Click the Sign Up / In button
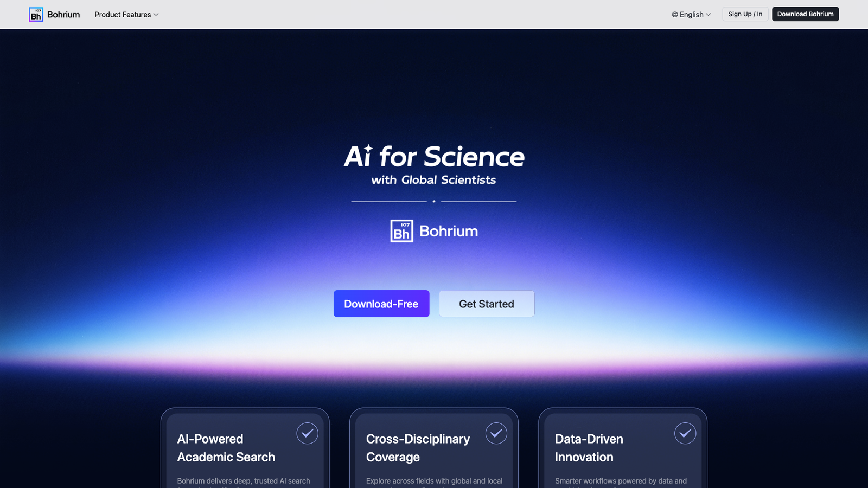The image size is (868, 488). click(745, 14)
